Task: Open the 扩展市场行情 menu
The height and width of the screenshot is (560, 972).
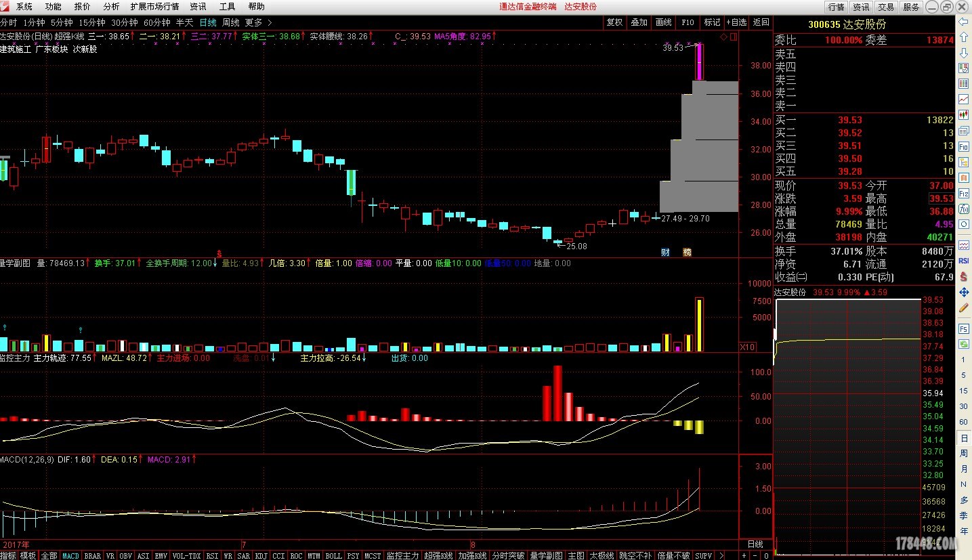Action: pyautogui.click(x=154, y=7)
